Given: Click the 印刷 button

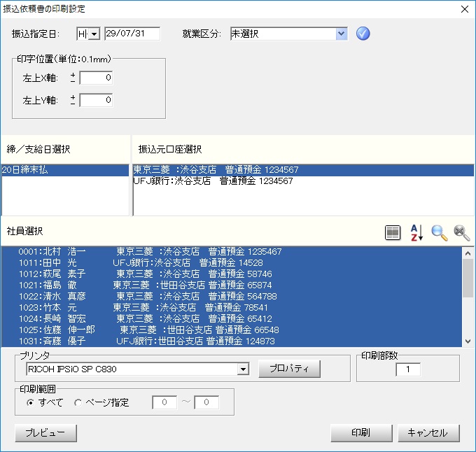Looking at the screenshot, I should pyautogui.click(x=361, y=432).
